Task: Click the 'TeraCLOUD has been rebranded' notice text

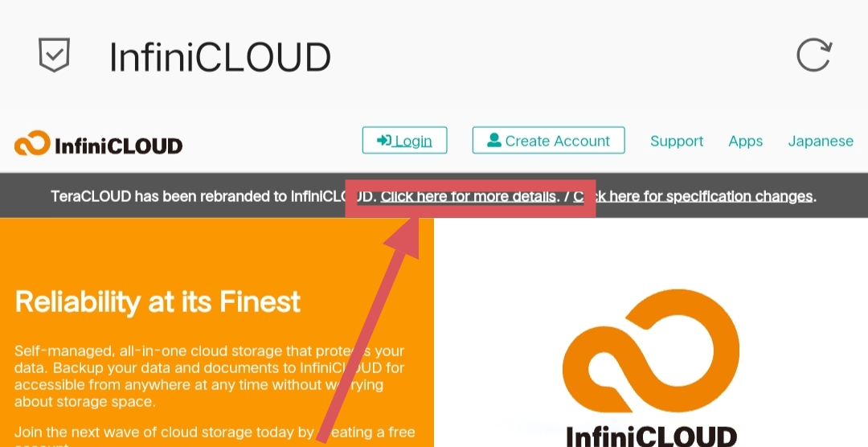Action: click(201, 196)
